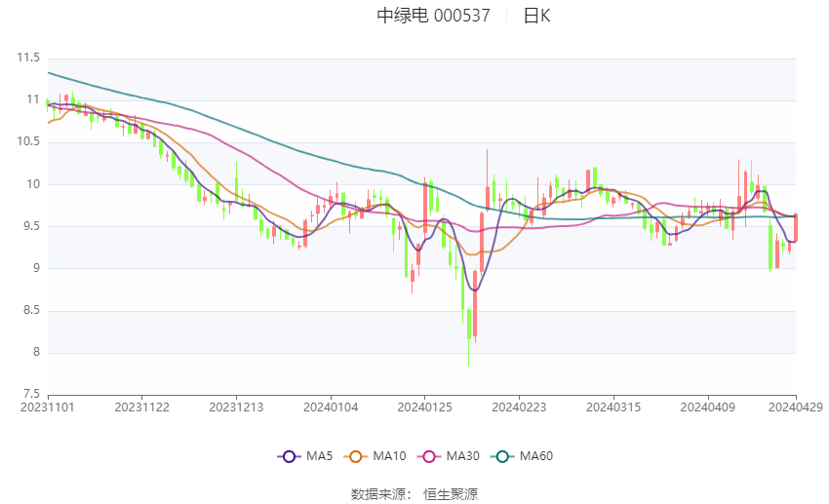829x504 pixels.
Task: Hide the MA10 series via its label
Action: click(x=389, y=455)
